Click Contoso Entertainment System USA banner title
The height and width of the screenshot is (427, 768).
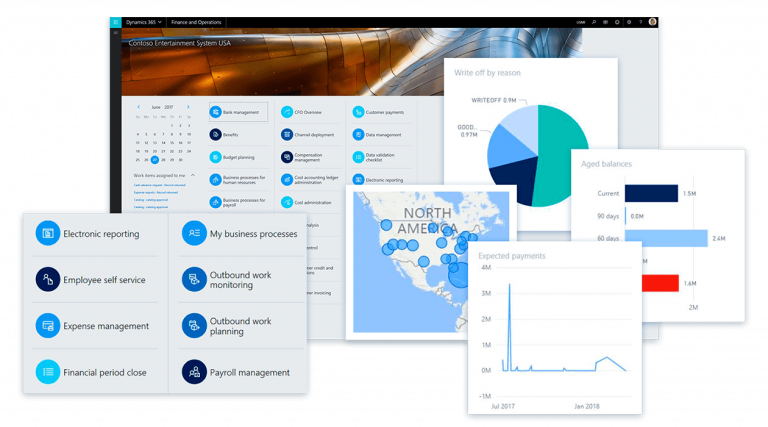click(179, 43)
